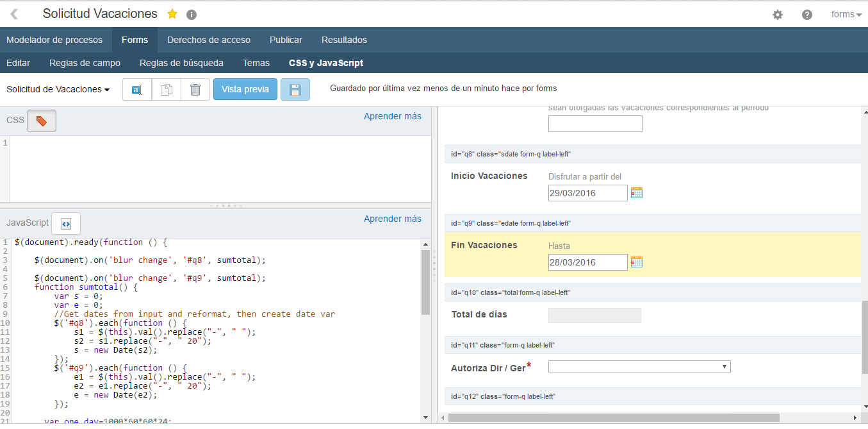Screen dimensions: 868x429
Task: Click the preview horizontal scrollbar left arrow
Action: (441, 417)
